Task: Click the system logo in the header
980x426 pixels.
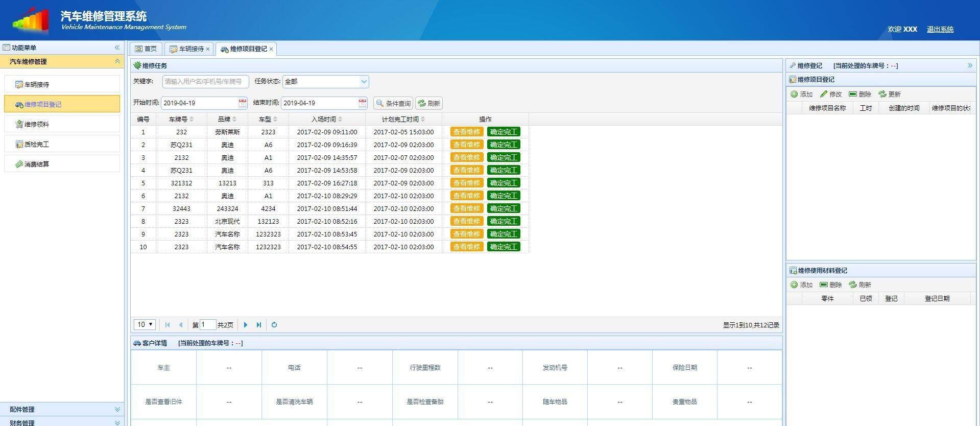Action: point(31,20)
